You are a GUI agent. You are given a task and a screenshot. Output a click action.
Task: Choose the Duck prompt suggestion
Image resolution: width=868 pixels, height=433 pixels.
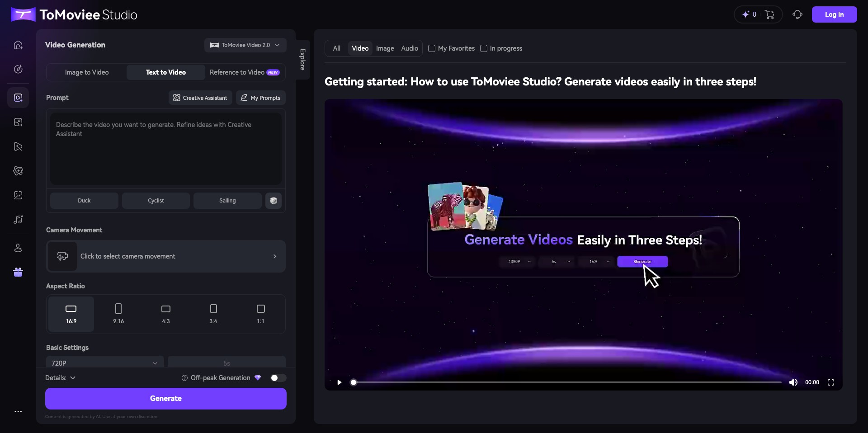84,201
